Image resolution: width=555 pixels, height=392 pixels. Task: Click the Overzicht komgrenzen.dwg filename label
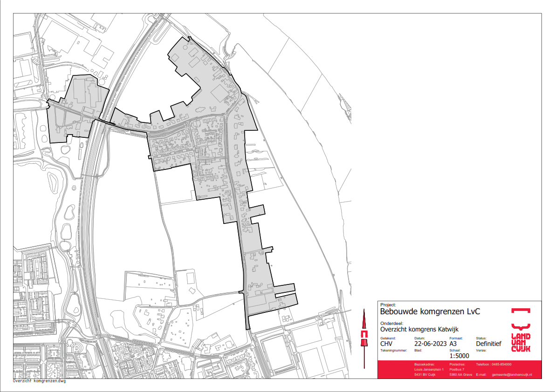(39, 381)
